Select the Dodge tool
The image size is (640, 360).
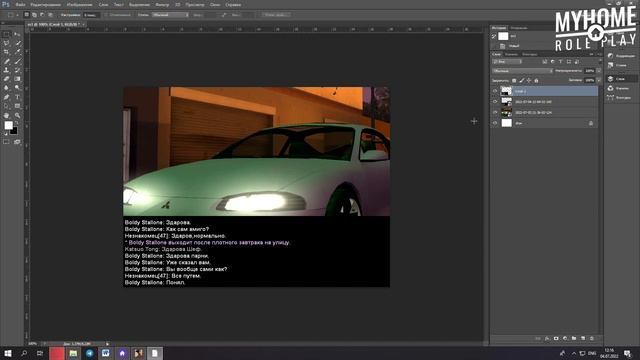coord(17,87)
